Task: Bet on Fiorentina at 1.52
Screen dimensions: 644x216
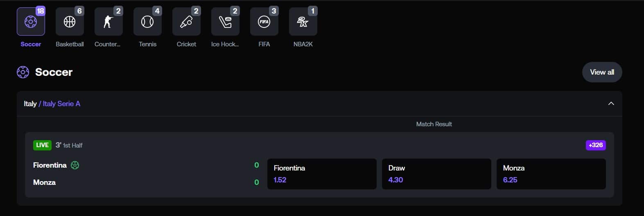Action: (322, 174)
